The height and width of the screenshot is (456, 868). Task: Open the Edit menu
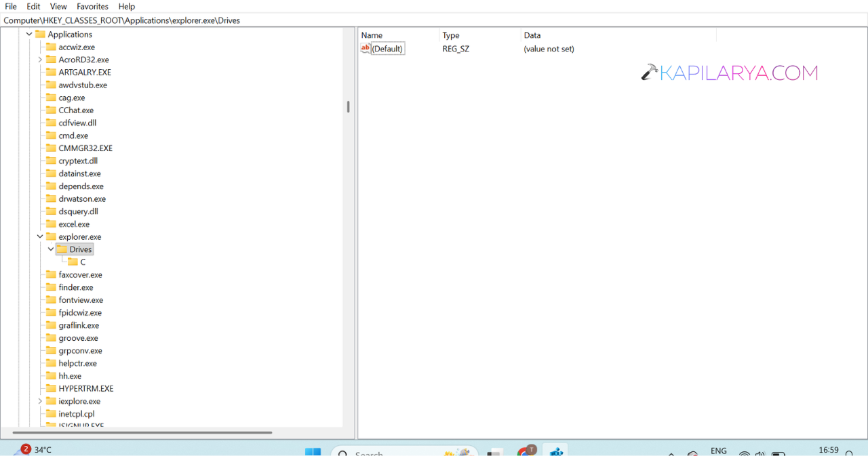click(x=33, y=6)
